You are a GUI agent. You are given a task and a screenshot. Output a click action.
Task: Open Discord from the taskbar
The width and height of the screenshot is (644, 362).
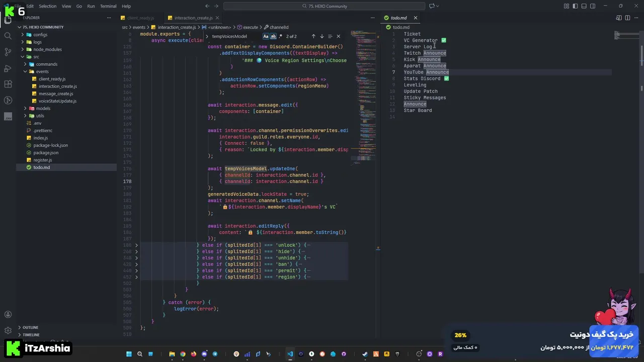tap(204, 354)
